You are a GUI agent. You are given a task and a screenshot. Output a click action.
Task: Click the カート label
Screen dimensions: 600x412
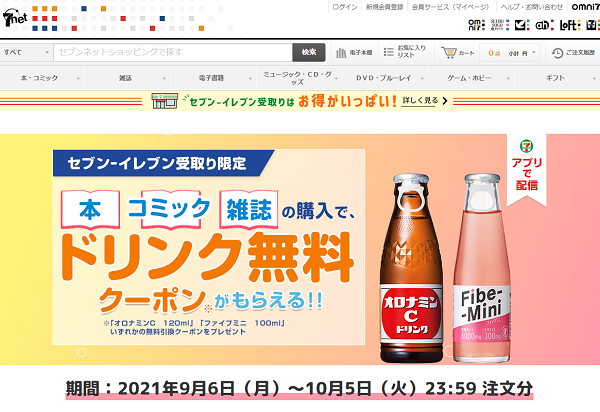click(466, 53)
